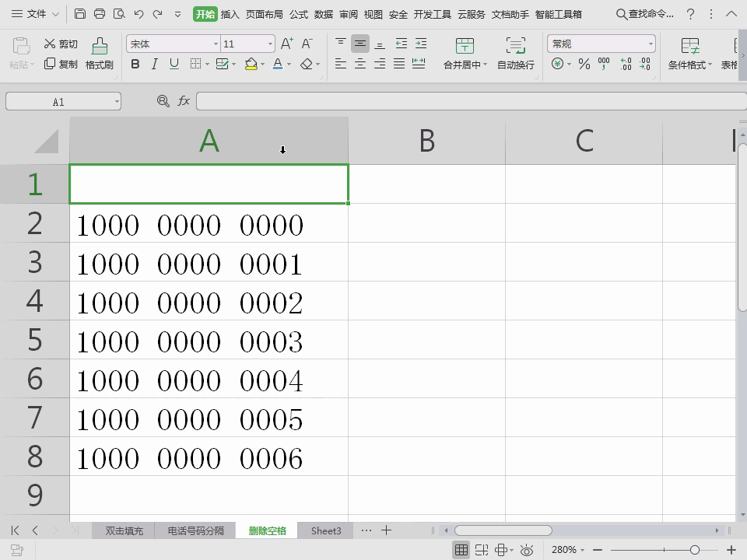Align text right
Viewport: 747px width, 560px height.
click(380, 64)
